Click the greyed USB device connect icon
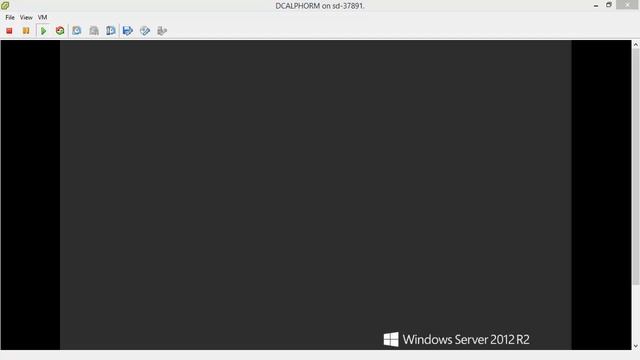The width and height of the screenshot is (640, 360). click(x=162, y=31)
